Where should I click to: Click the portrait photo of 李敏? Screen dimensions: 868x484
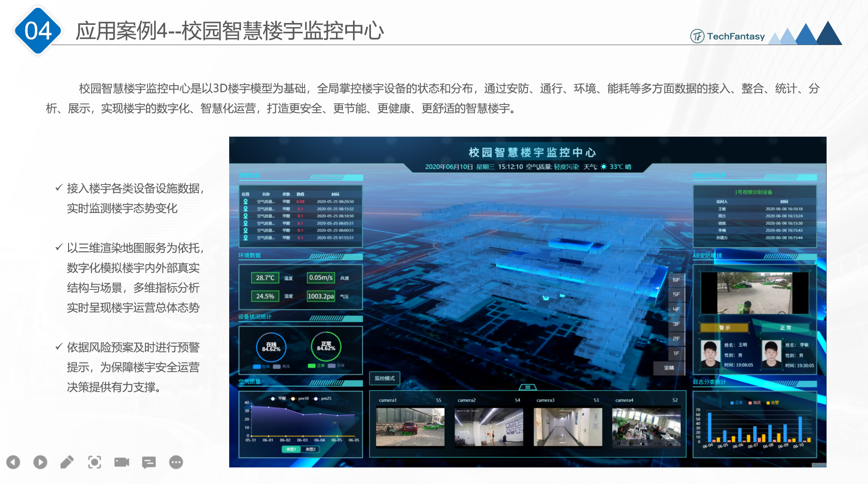click(771, 354)
